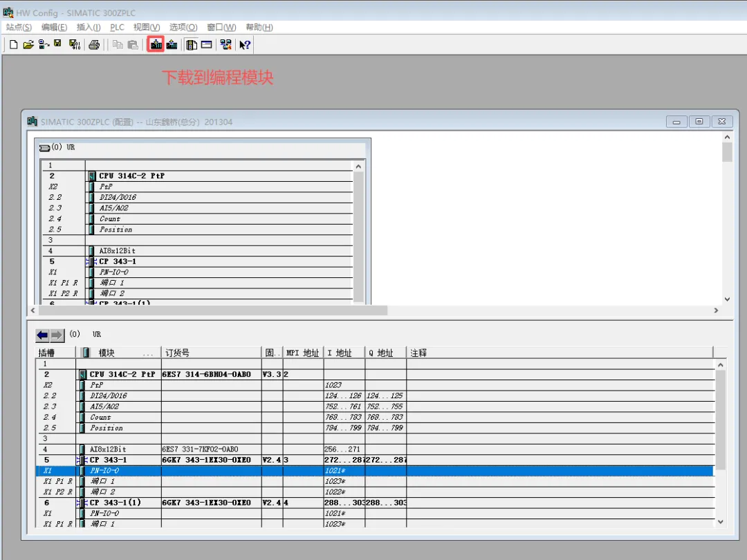This screenshot has width=747, height=560.
Task: Click the SIMATIC 300ZPLC child window icon
Action: [32, 121]
